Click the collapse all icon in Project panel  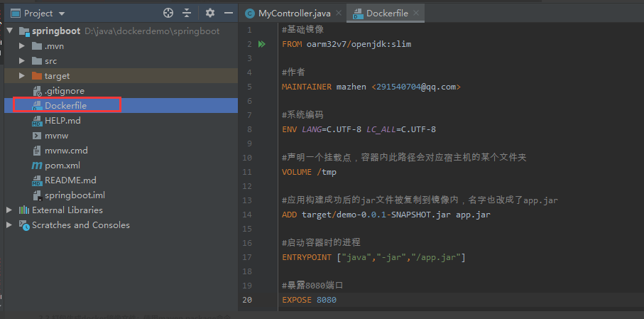tap(187, 13)
